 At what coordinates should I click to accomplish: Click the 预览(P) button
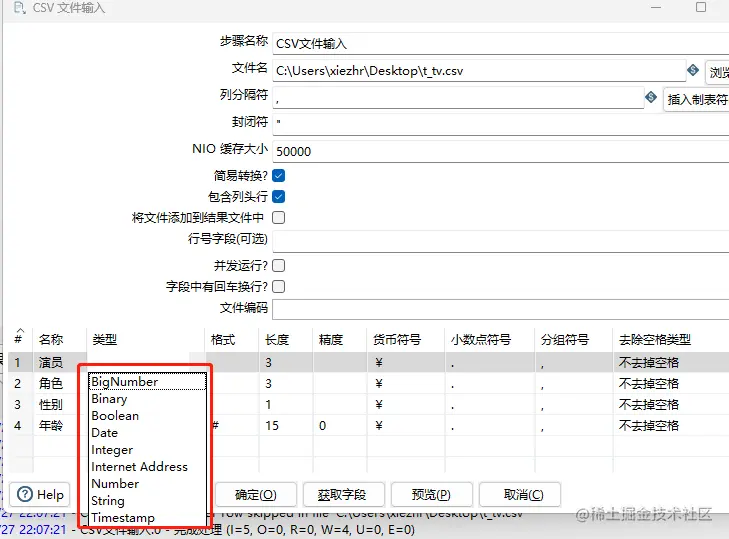tap(431, 494)
